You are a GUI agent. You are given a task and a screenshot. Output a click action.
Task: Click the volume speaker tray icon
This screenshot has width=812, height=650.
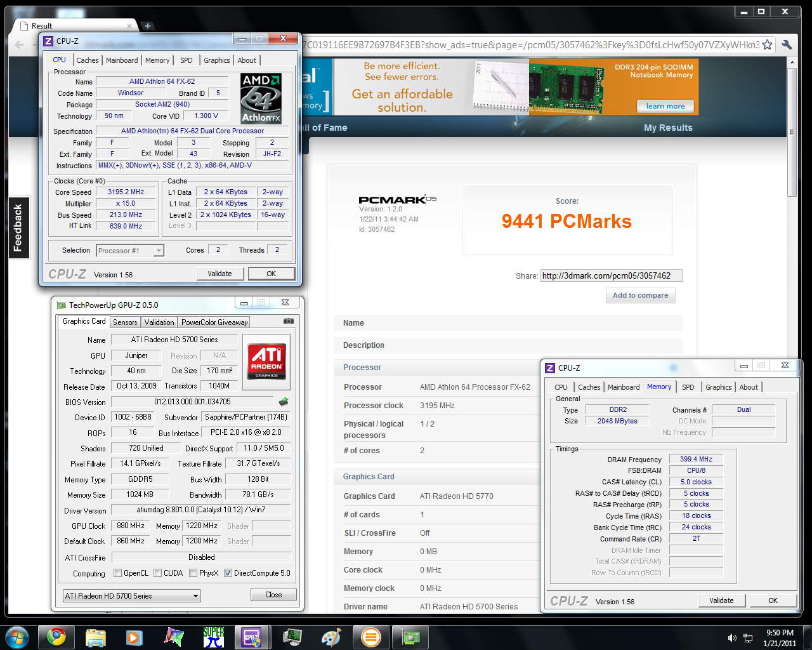pyautogui.click(x=732, y=637)
